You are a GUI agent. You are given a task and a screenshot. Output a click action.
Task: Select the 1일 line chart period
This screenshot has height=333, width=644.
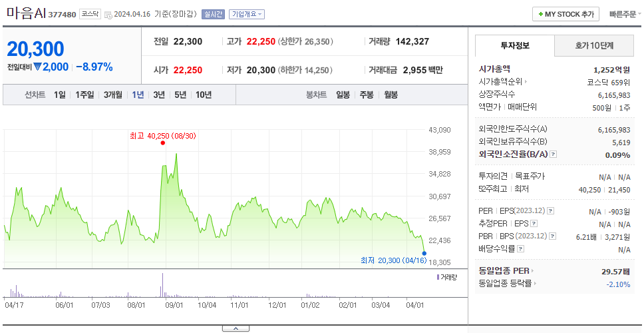(x=60, y=95)
